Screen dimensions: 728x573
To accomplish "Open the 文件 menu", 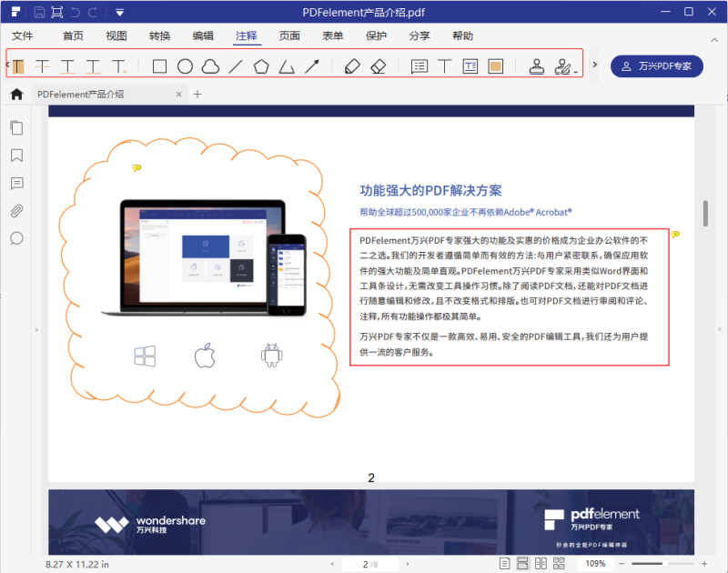I will pos(23,35).
